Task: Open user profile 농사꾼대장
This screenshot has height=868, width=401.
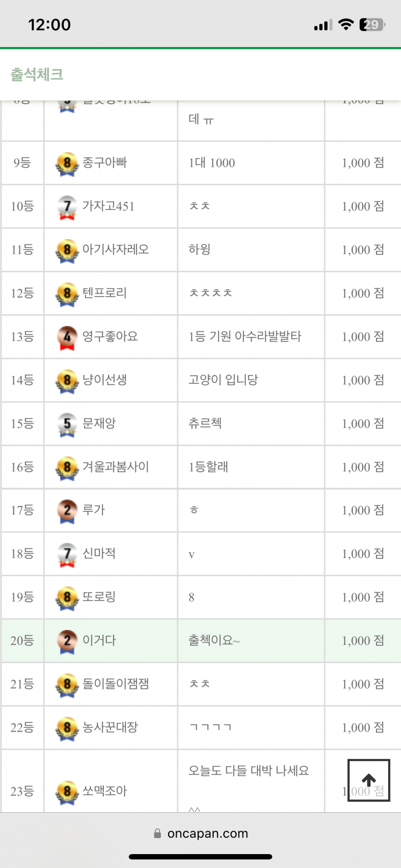Action: pyautogui.click(x=110, y=727)
